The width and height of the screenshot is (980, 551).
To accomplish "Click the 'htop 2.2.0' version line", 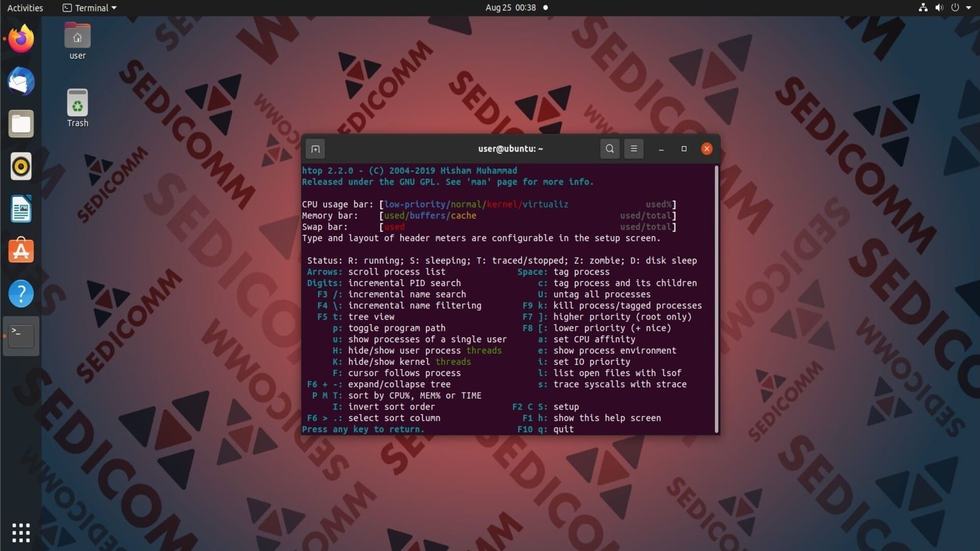I will (409, 170).
